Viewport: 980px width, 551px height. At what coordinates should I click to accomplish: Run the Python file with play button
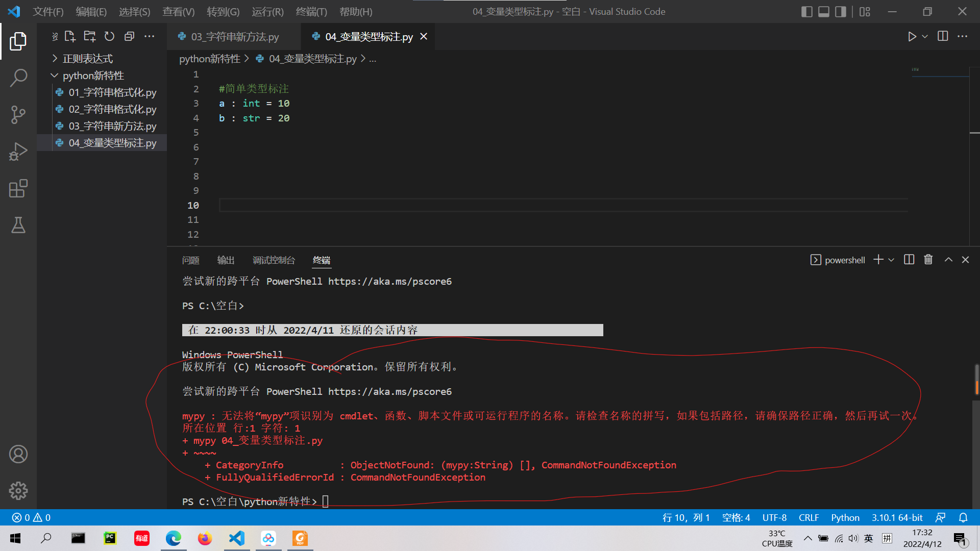tap(912, 36)
